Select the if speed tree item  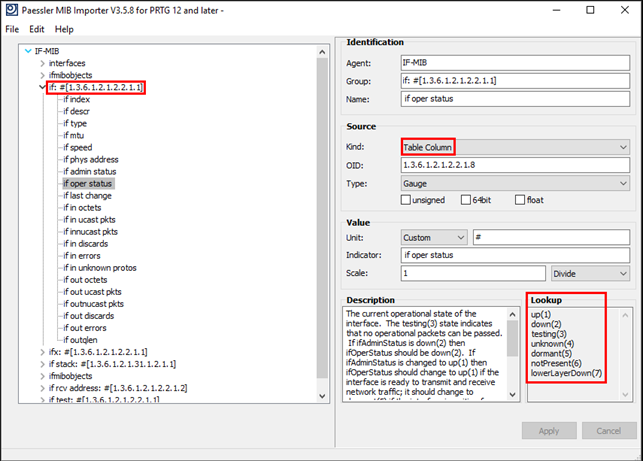78,147
